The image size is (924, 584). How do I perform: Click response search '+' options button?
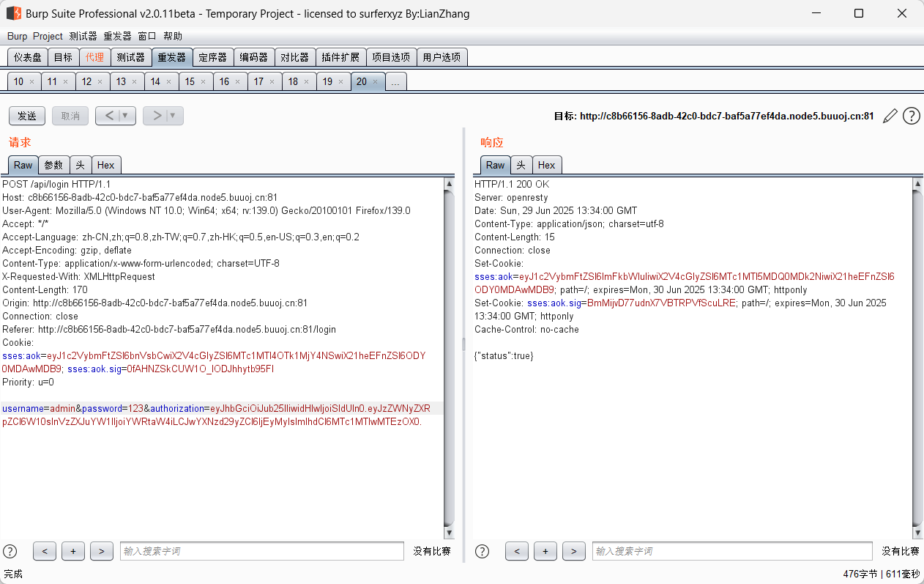click(545, 551)
